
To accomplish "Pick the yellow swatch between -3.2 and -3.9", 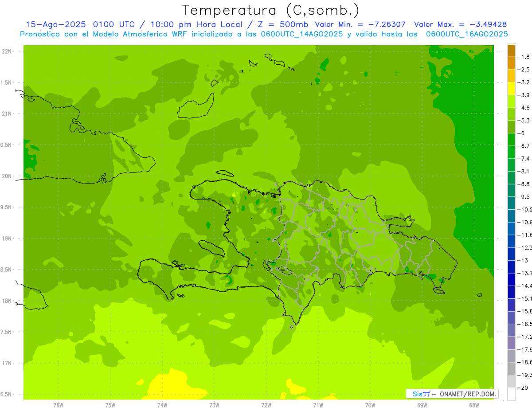I will pos(511,88).
